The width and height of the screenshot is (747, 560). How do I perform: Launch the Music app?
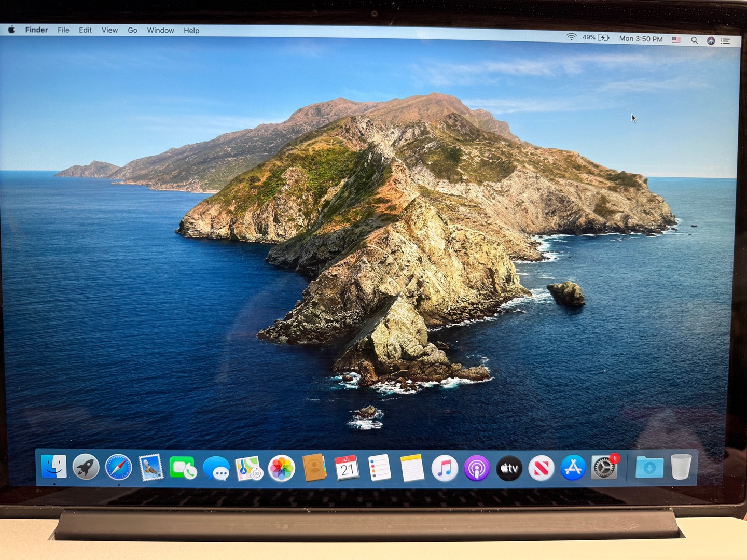click(x=445, y=469)
